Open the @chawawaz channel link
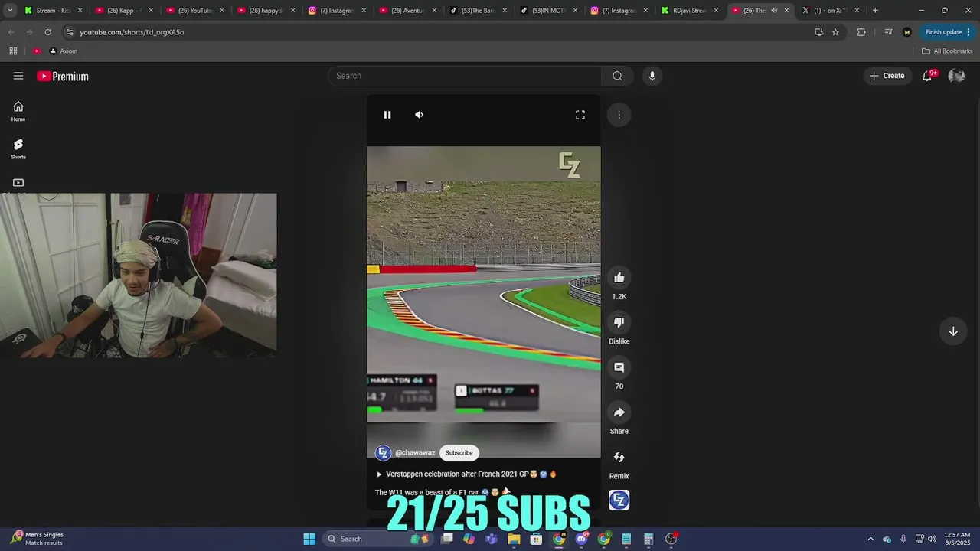Image resolution: width=980 pixels, height=551 pixels. pyautogui.click(x=415, y=452)
